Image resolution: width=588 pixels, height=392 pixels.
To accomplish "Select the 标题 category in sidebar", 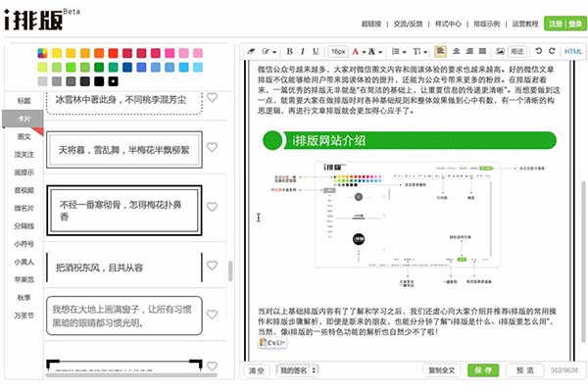I will point(24,100).
